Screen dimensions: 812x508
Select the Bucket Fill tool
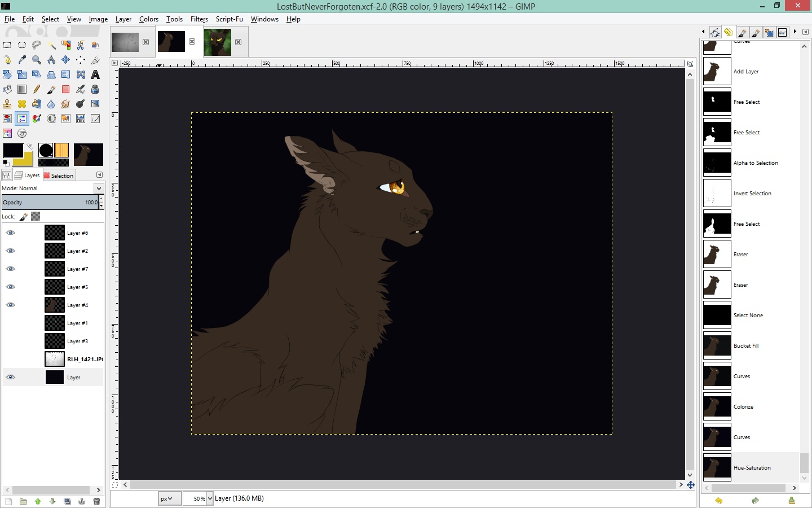pos(7,89)
